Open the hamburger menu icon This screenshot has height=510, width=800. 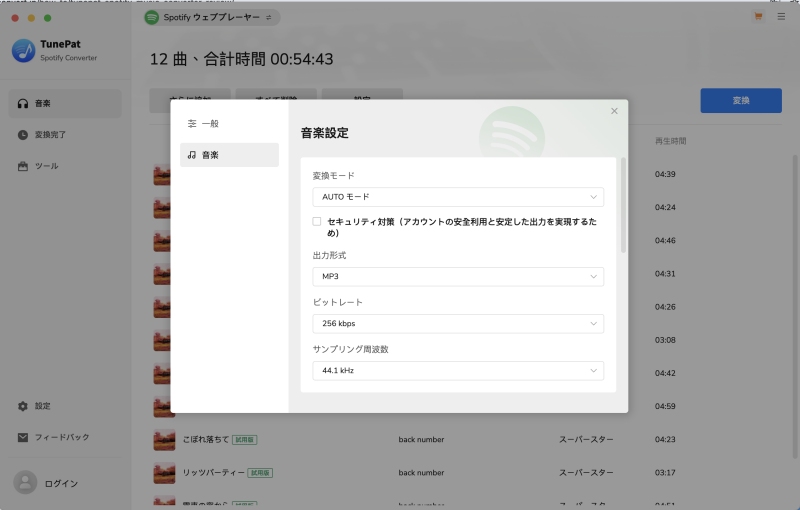pos(781,16)
